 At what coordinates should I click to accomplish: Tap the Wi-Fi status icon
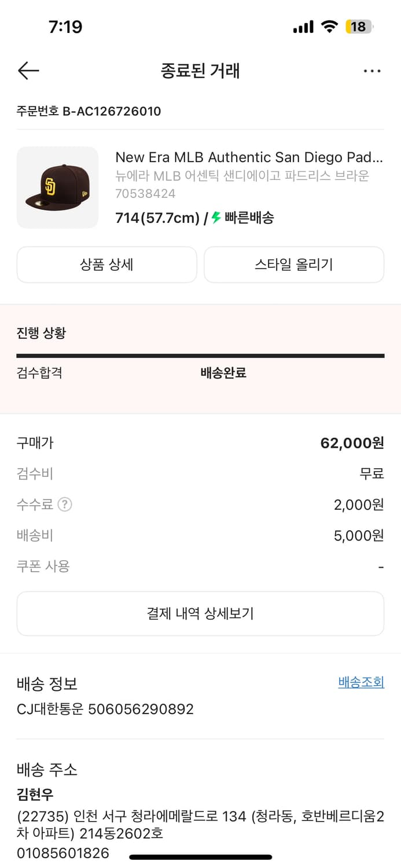click(x=329, y=27)
